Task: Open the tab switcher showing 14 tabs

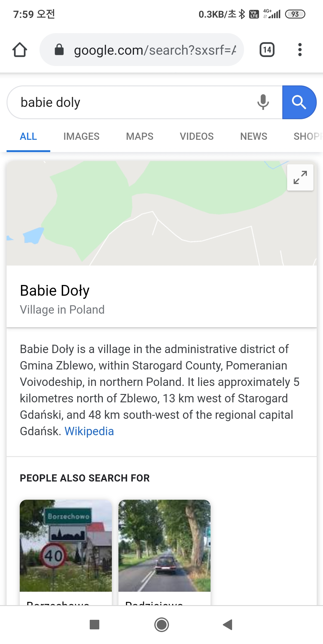Action: pos(267,50)
